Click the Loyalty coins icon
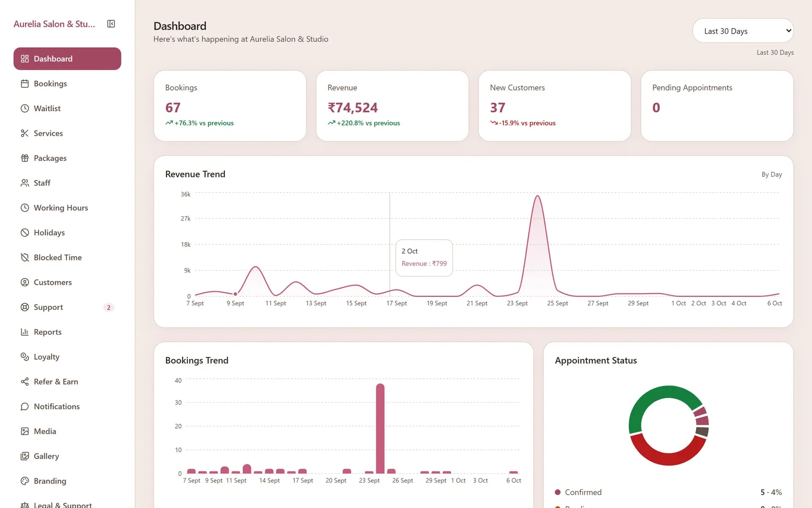This screenshot has height=508, width=812. pyautogui.click(x=25, y=357)
